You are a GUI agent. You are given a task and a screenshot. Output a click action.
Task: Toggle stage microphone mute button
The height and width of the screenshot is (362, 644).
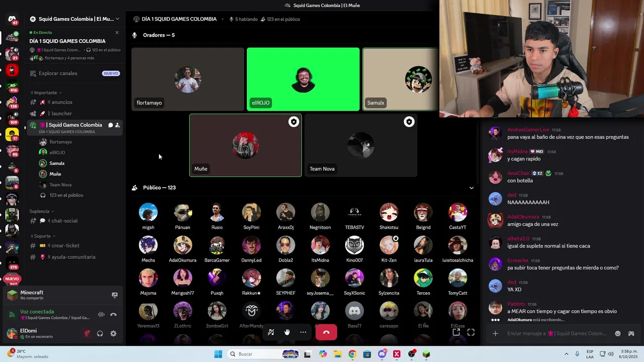(271, 332)
